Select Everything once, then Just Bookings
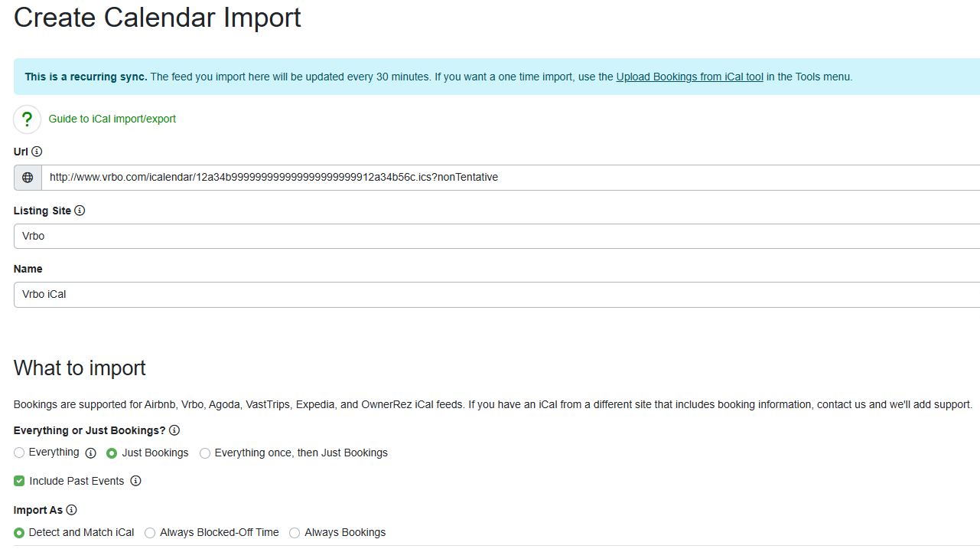The height and width of the screenshot is (549, 980). (x=204, y=453)
